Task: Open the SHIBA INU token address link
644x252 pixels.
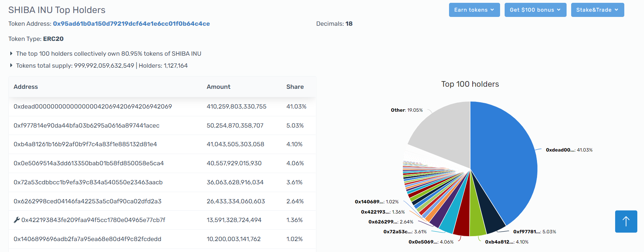Action: (x=131, y=24)
